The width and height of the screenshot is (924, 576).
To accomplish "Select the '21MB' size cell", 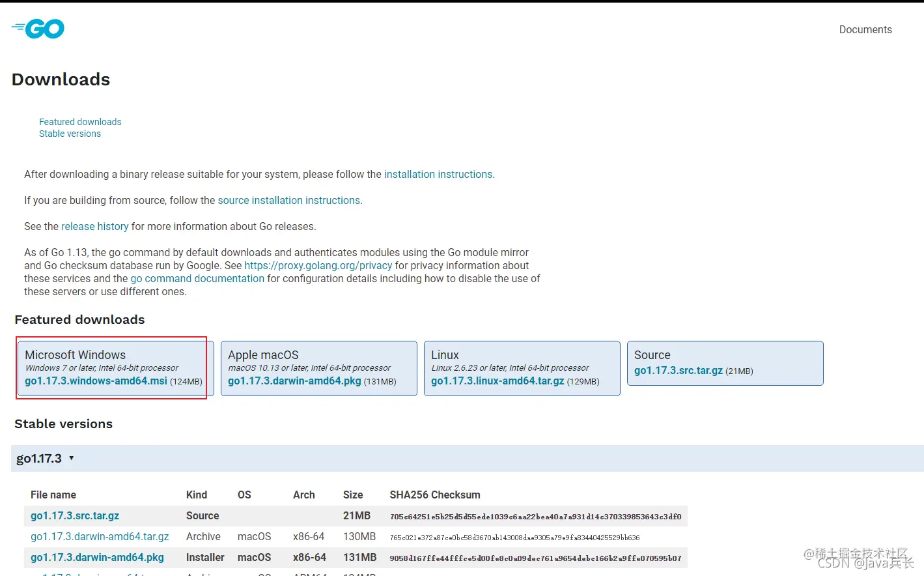I will (357, 515).
